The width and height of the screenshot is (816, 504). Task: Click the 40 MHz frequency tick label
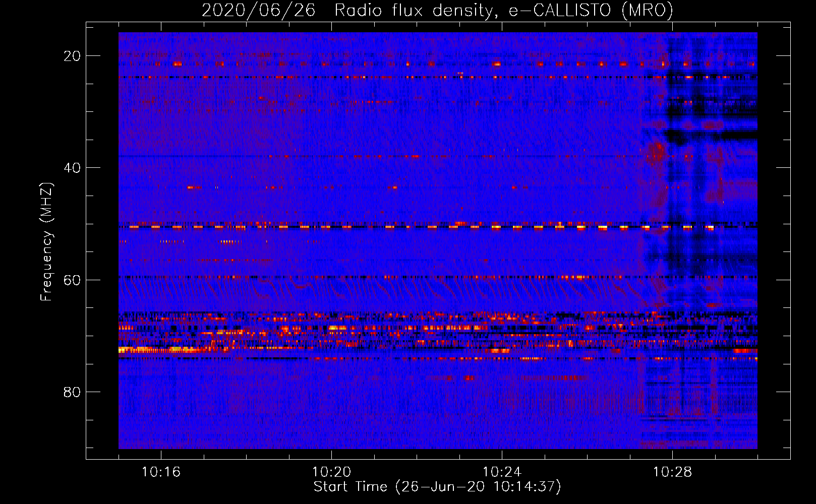(72, 168)
